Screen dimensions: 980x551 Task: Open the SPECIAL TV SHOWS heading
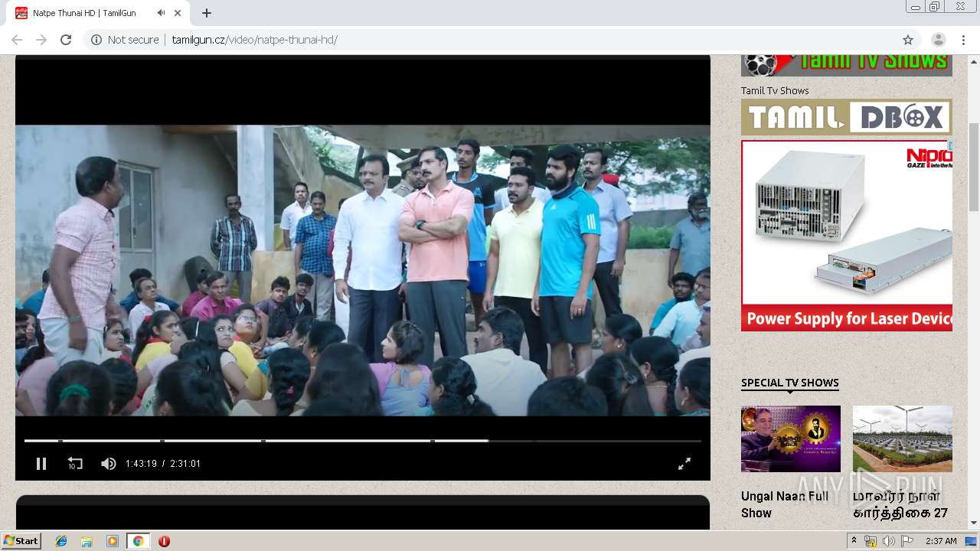coord(790,383)
